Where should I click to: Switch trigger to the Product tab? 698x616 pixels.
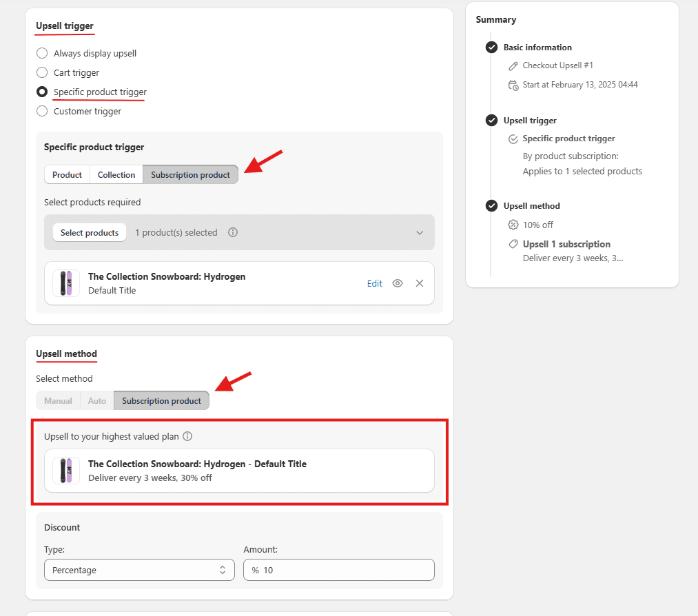click(67, 175)
